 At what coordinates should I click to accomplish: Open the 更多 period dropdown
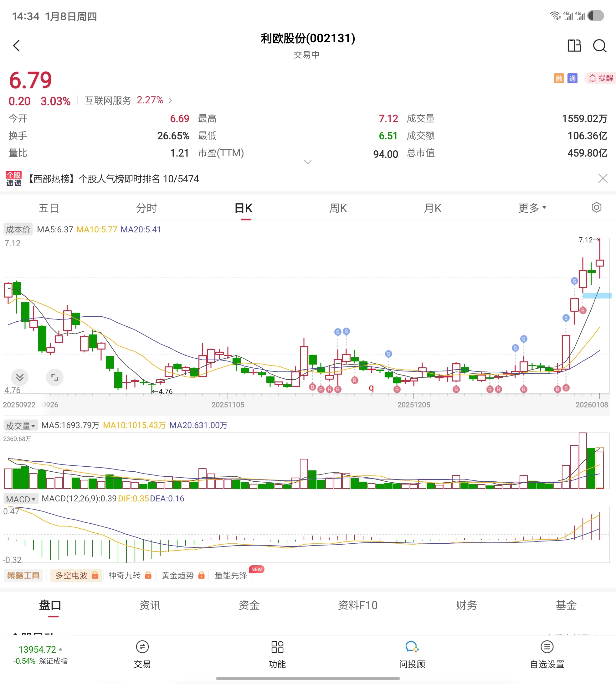tap(532, 208)
